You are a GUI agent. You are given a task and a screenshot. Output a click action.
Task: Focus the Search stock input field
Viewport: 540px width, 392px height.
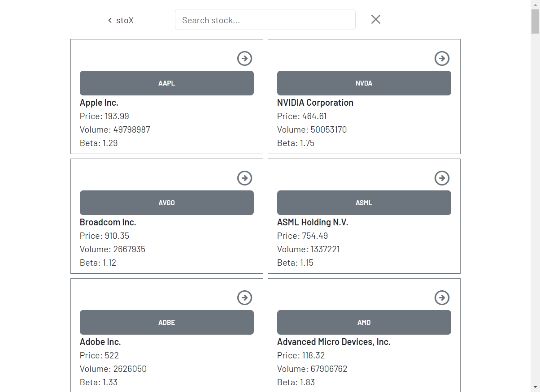(265, 20)
